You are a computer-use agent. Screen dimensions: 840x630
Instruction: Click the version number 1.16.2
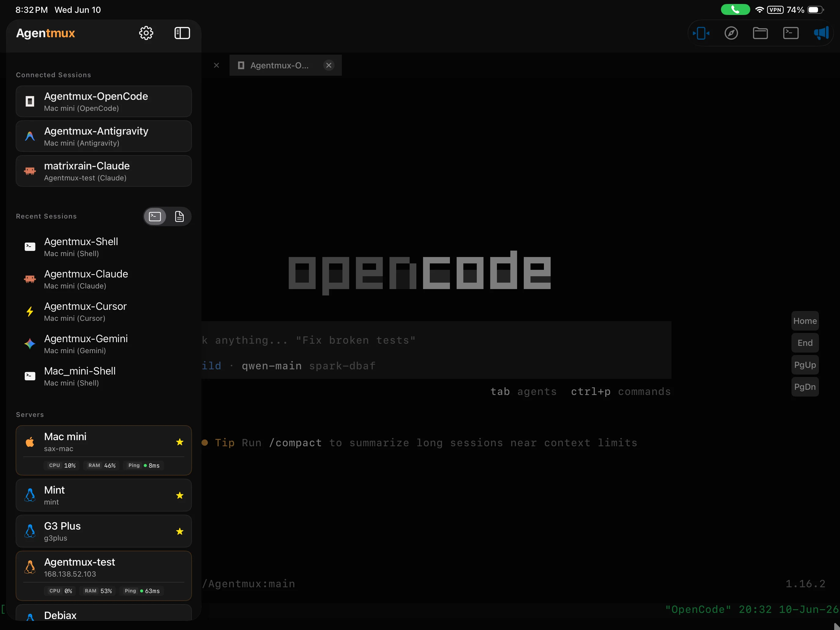(805, 584)
